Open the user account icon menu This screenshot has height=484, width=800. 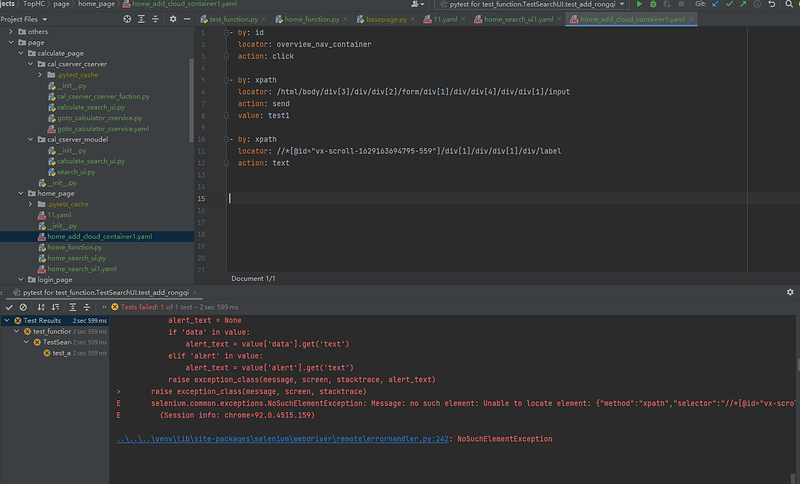pyautogui.click(x=417, y=4)
